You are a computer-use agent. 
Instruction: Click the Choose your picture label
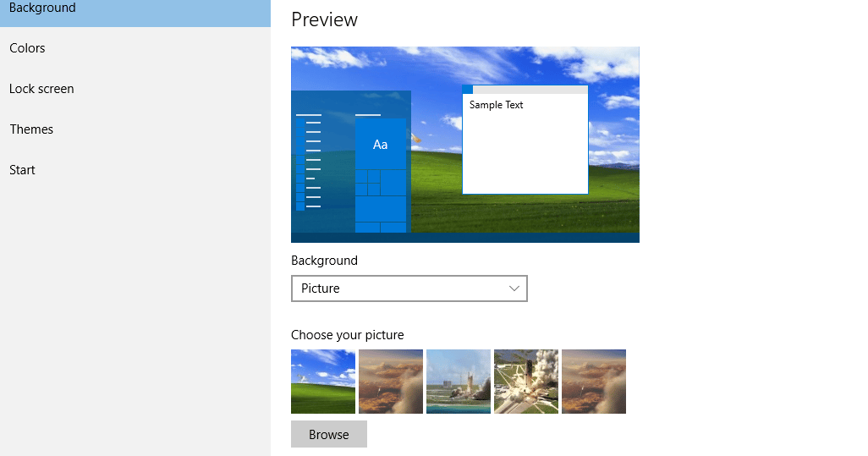[348, 335]
